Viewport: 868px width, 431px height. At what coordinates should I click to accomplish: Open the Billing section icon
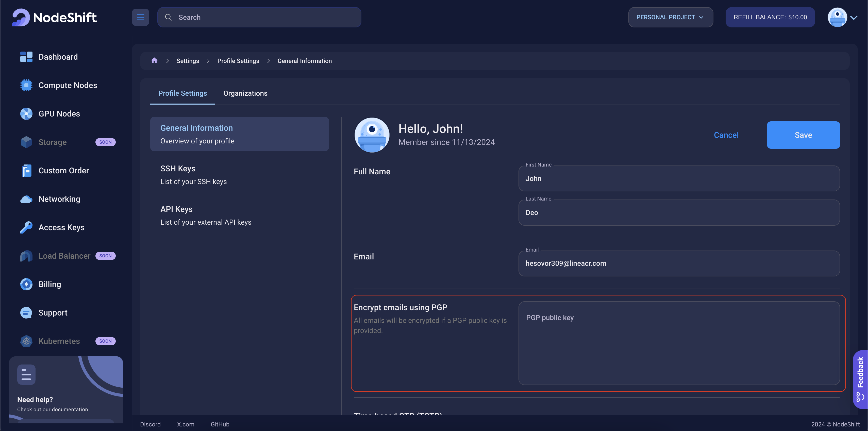click(26, 284)
